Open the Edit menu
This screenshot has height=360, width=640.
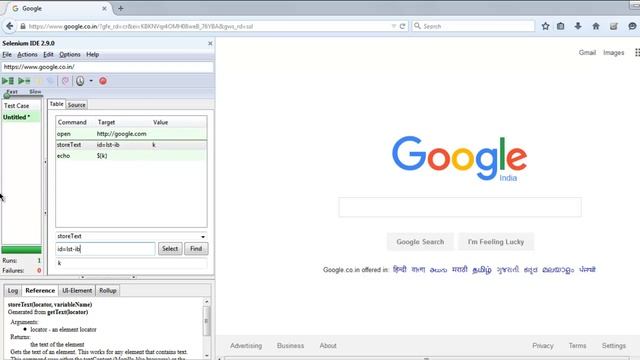point(48,54)
